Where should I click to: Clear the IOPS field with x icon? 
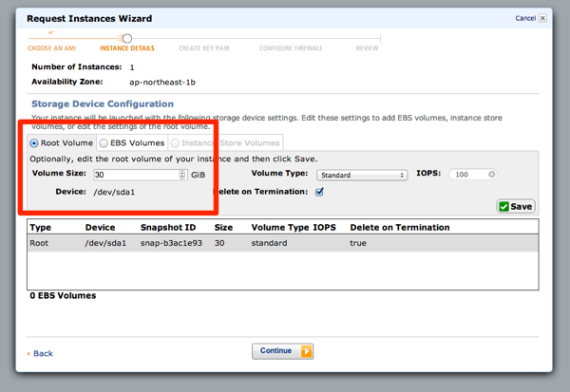coord(491,175)
